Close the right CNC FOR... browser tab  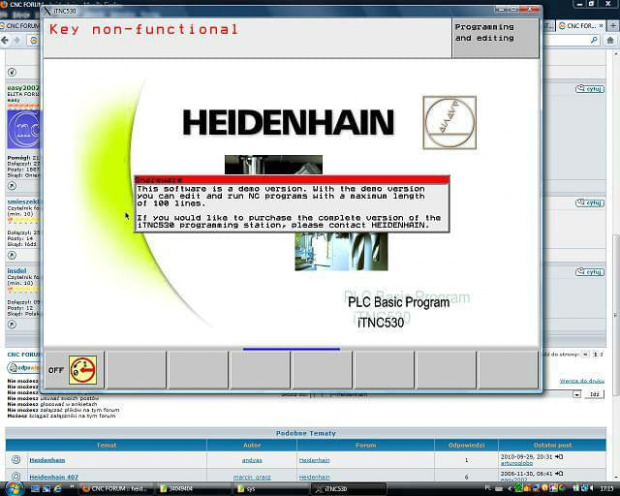coord(601,26)
